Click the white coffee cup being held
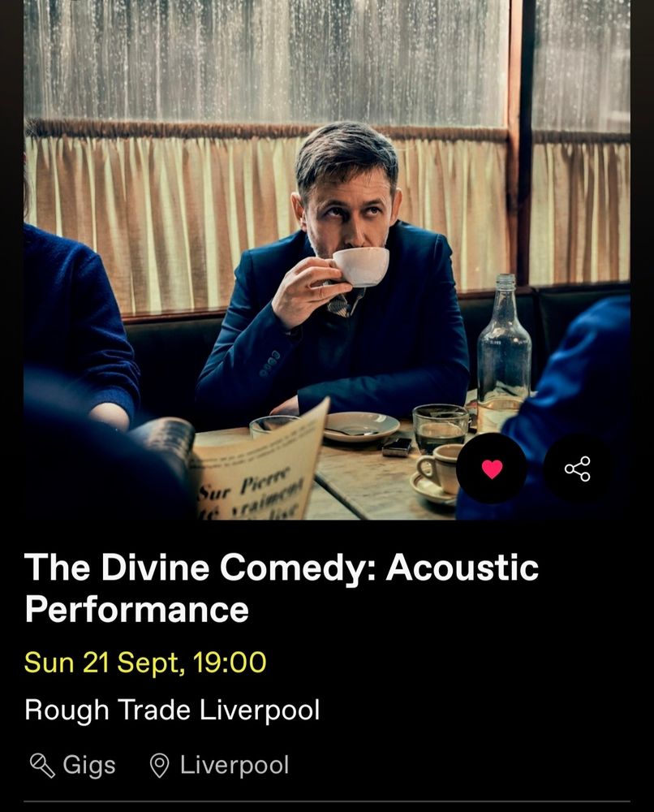The image size is (654, 812). point(360,266)
